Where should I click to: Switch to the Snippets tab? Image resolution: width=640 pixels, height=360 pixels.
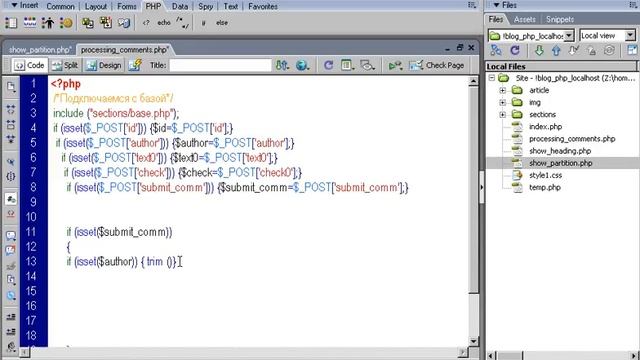[x=560, y=19]
